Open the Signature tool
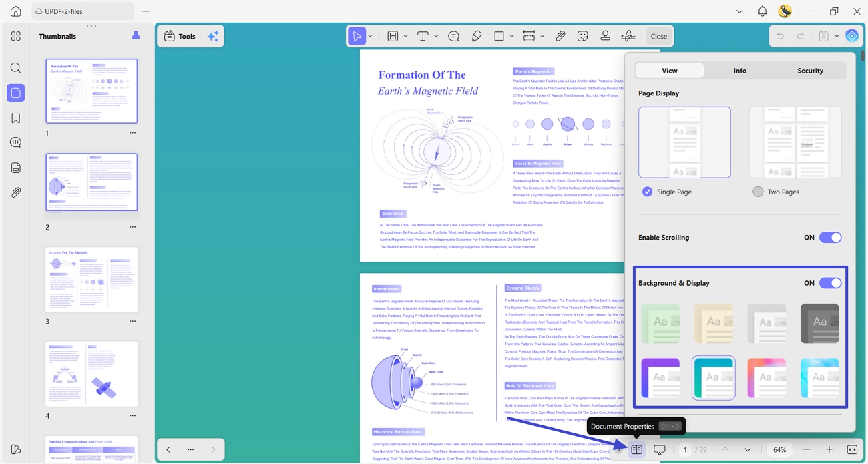868x464 pixels. point(628,36)
